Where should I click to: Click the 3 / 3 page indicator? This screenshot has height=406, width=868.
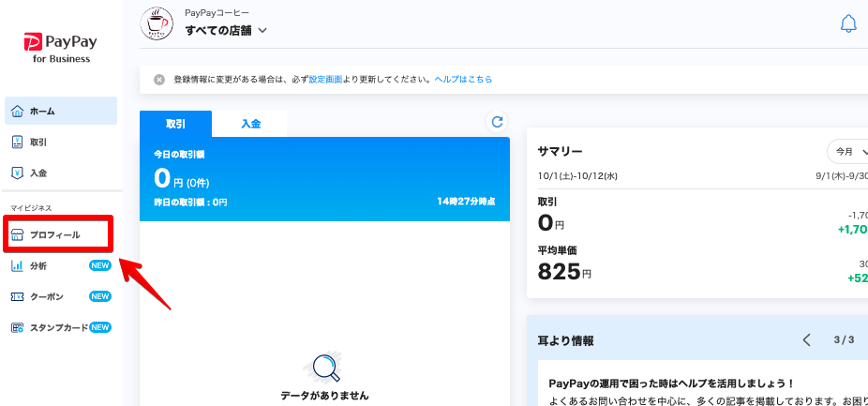(844, 339)
